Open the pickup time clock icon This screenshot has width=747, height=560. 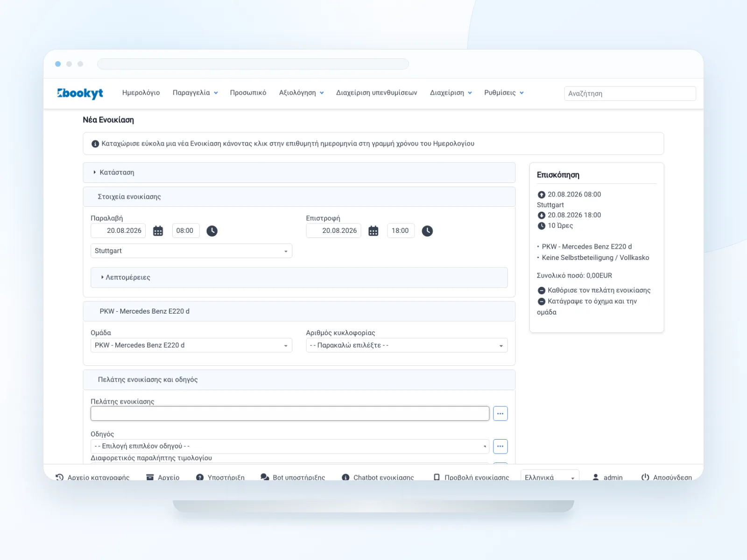(x=212, y=231)
